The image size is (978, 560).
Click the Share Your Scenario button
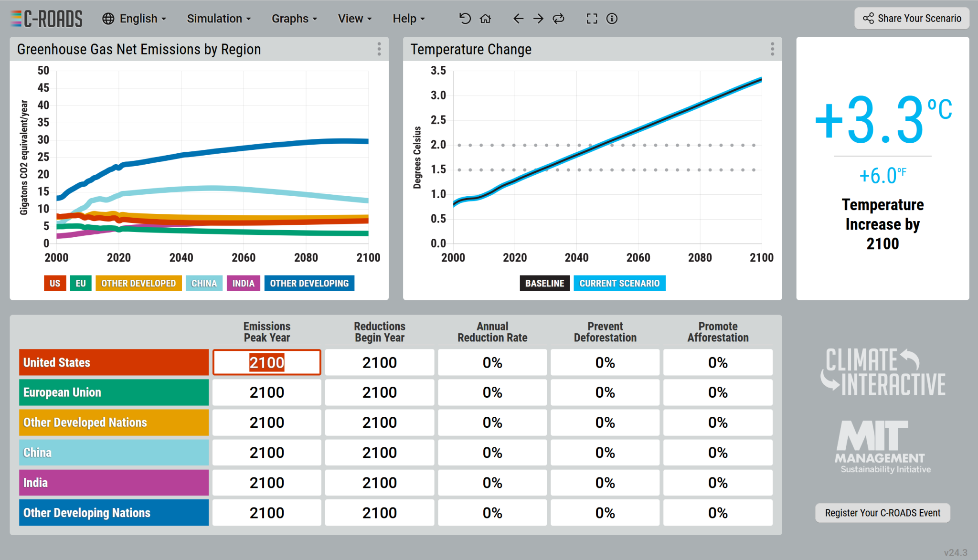(x=912, y=18)
